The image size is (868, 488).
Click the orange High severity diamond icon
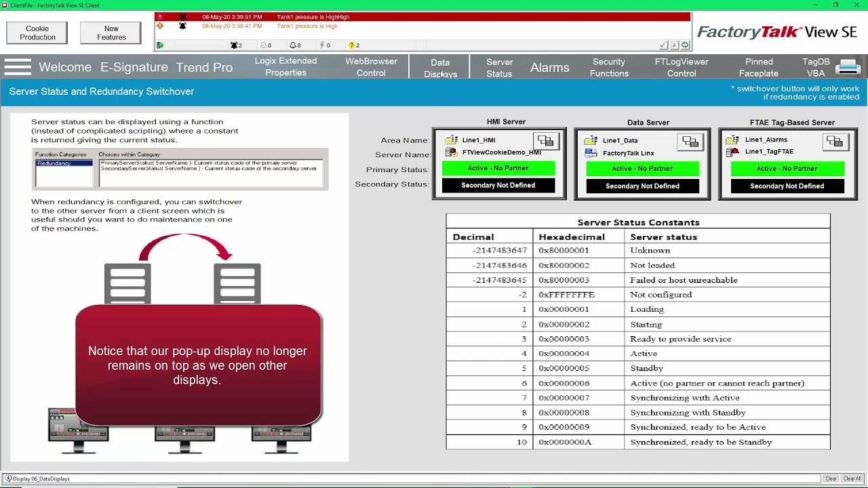click(160, 26)
